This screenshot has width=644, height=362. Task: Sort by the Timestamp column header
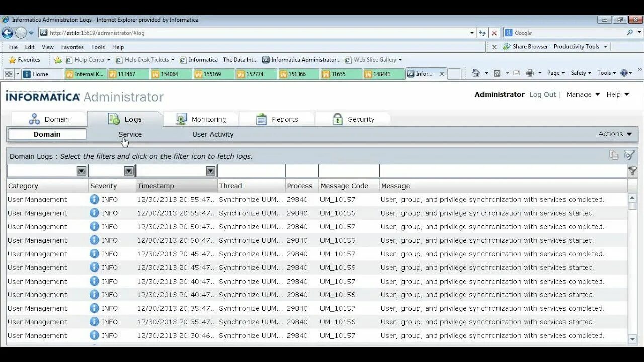177,186
